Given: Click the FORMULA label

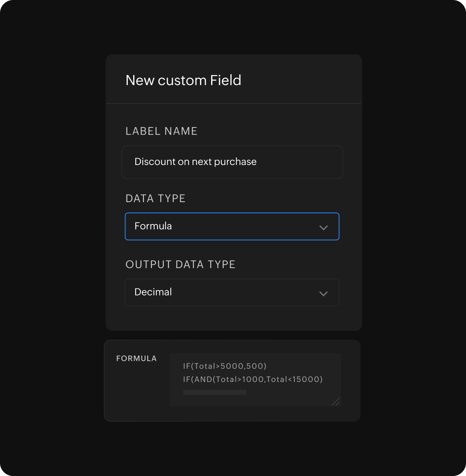Looking at the screenshot, I should point(137,358).
